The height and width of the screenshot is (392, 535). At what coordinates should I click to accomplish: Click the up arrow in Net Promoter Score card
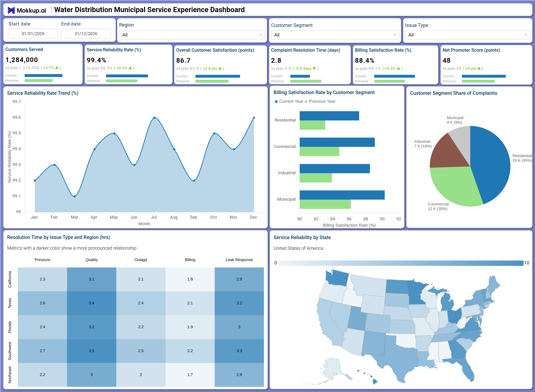pyautogui.click(x=479, y=68)
